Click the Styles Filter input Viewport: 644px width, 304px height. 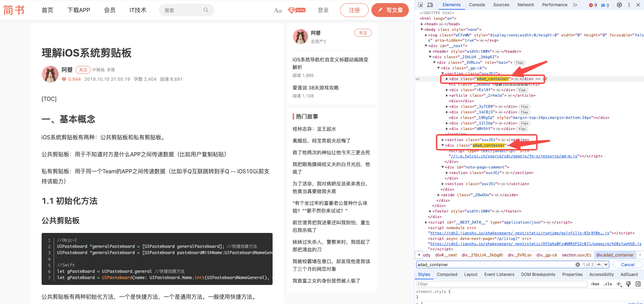coord(502,284)
